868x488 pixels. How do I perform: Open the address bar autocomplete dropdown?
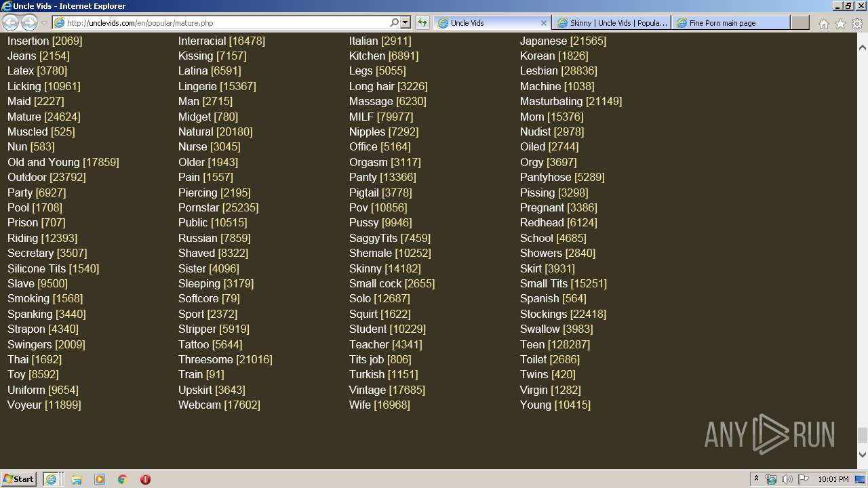(x=406, y=23)
